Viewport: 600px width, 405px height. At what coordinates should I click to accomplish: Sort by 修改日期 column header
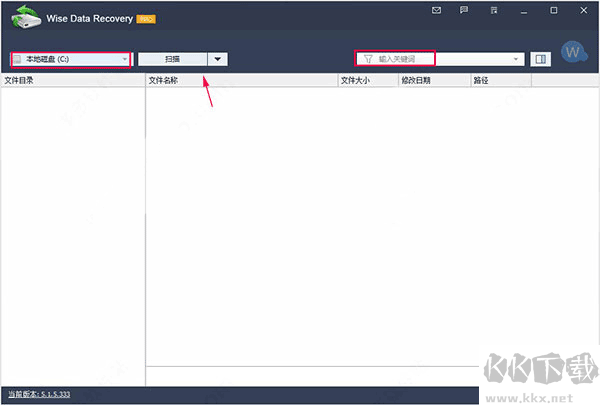coord(434,80)
